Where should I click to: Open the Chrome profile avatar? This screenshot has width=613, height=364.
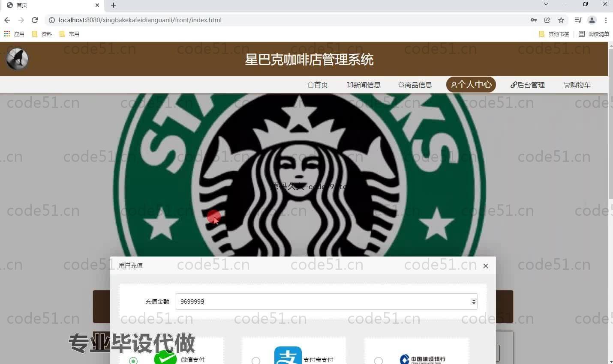592,20
